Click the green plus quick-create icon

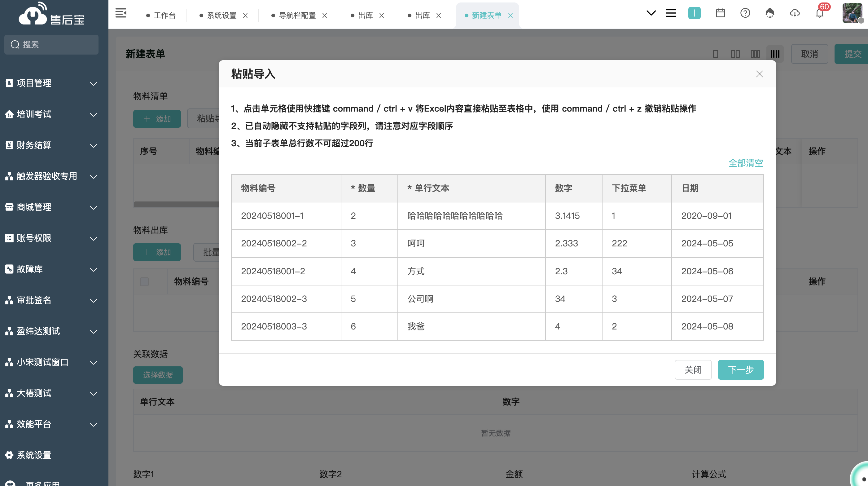(x=694, y=13)
